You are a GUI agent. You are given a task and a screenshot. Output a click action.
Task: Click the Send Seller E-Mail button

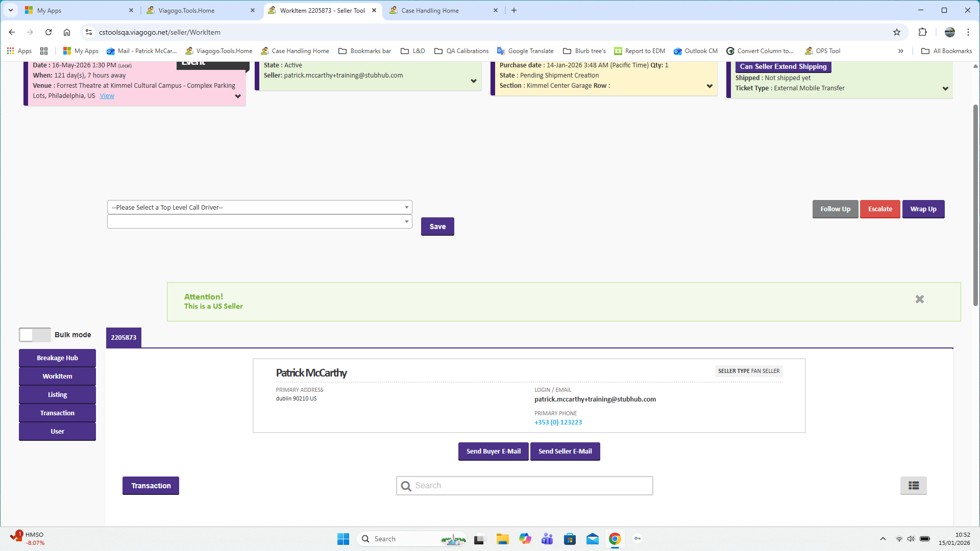click(x=565, y=452)
